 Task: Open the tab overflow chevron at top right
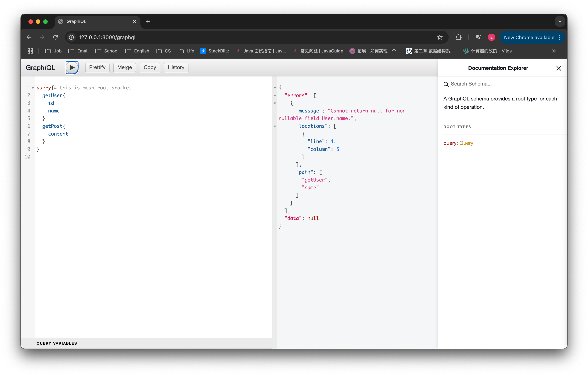[560, 21]
